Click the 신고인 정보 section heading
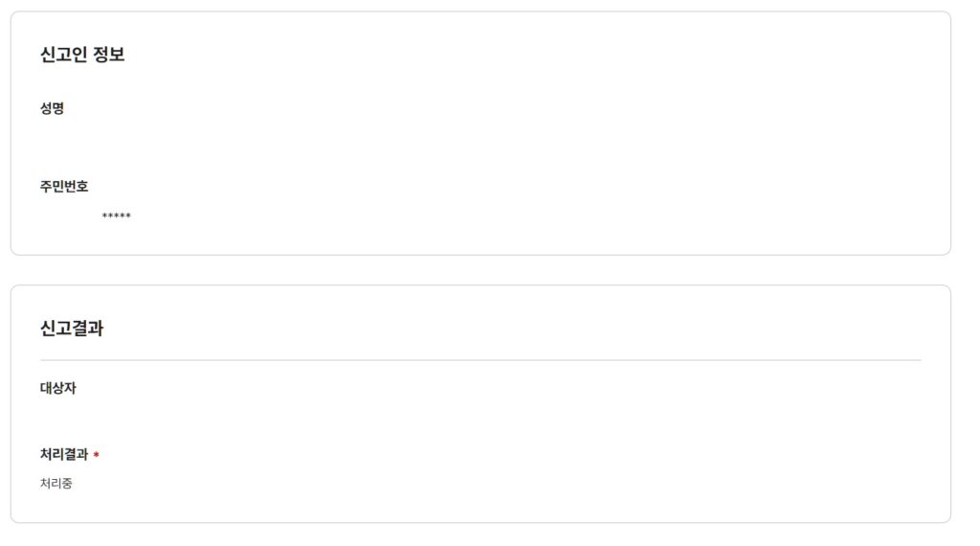980x546 pixels. tap(82, 55)
